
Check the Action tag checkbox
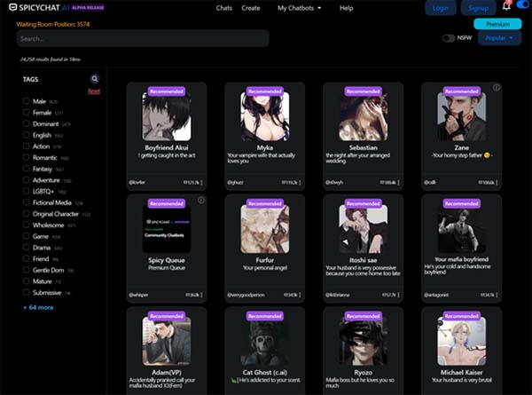(x=26, y=146)
